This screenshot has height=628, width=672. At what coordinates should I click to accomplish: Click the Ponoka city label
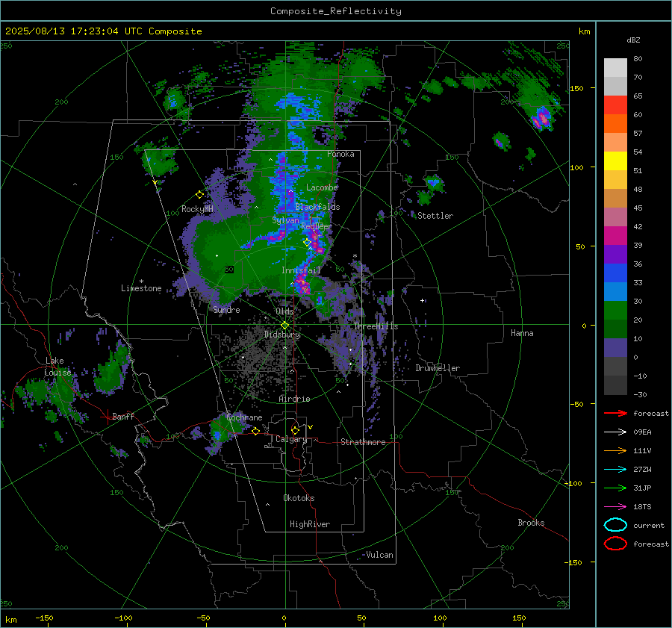tap(340, 154)
